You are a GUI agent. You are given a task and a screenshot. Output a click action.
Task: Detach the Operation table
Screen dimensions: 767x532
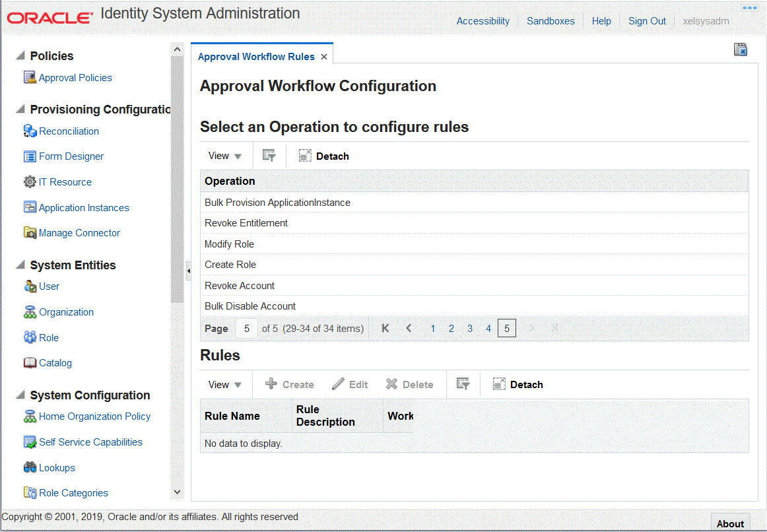(324, 156)
